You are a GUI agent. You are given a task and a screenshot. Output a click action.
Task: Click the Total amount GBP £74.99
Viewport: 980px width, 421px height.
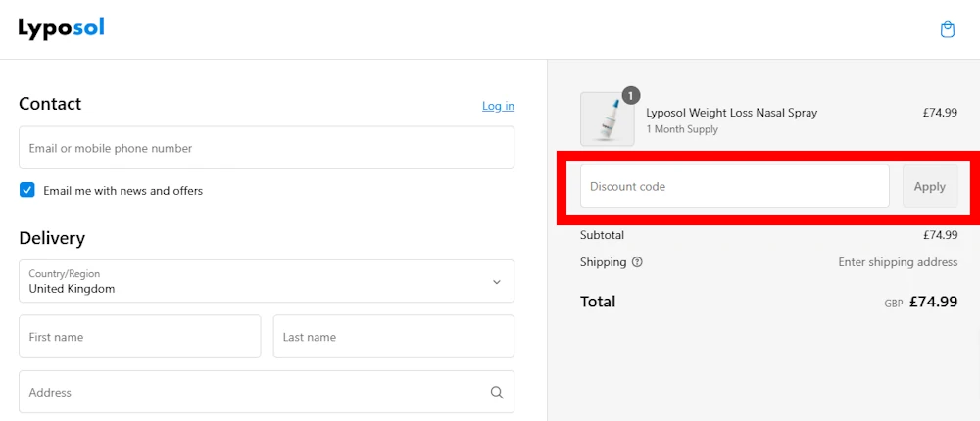pyautogui.click(x=920, y=302)
